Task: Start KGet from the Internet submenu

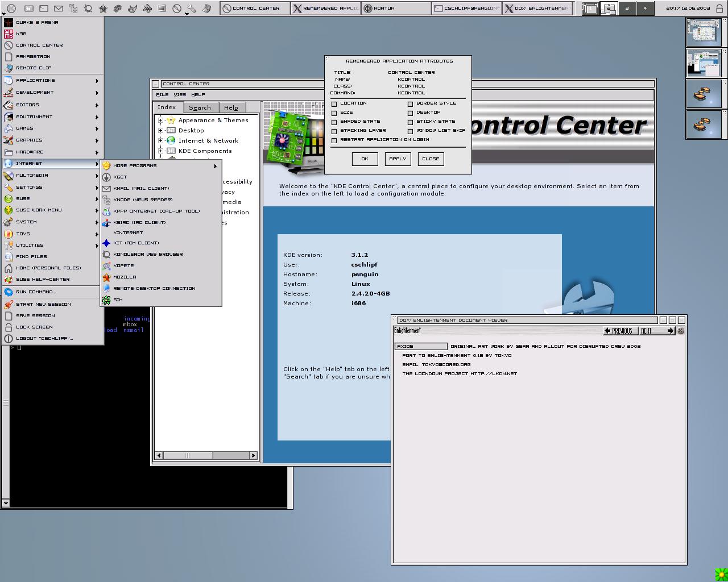Action: 160,177
